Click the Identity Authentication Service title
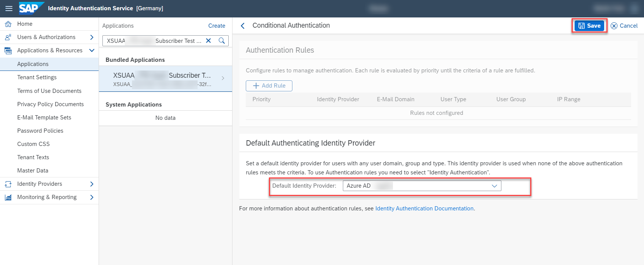644x265 pixels. [90, 8]
